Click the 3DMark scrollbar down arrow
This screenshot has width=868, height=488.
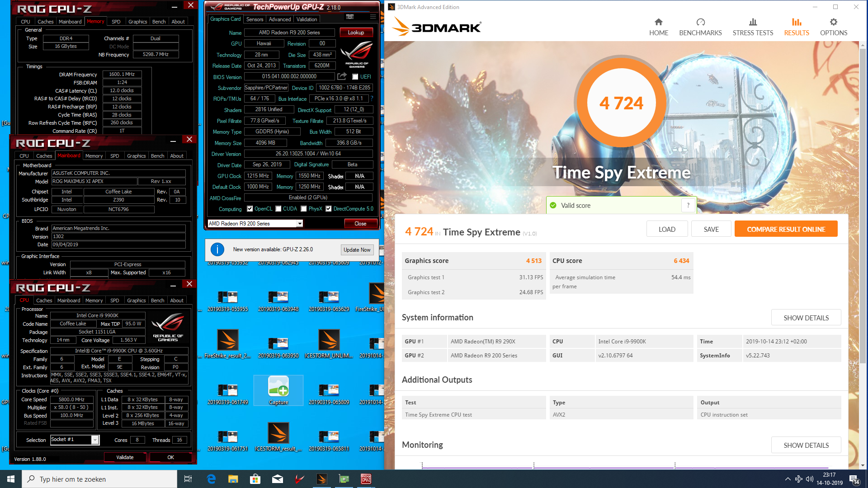point(863,465)
